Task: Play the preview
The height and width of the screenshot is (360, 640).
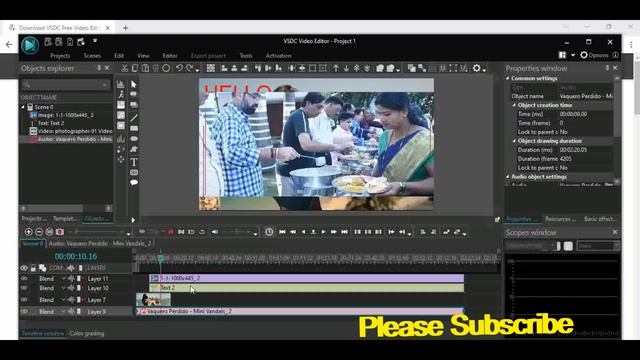Action: point(324,232)
